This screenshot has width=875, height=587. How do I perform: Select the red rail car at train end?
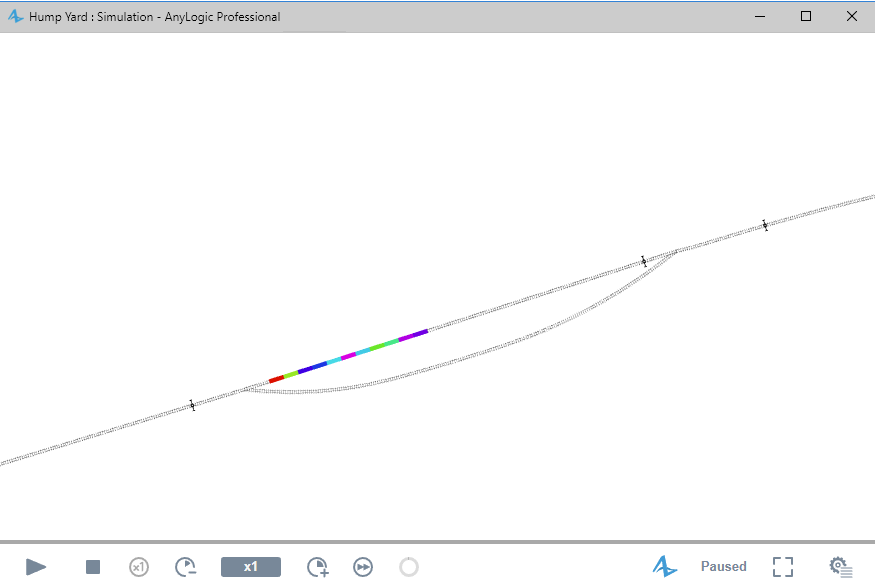point(277,379)
